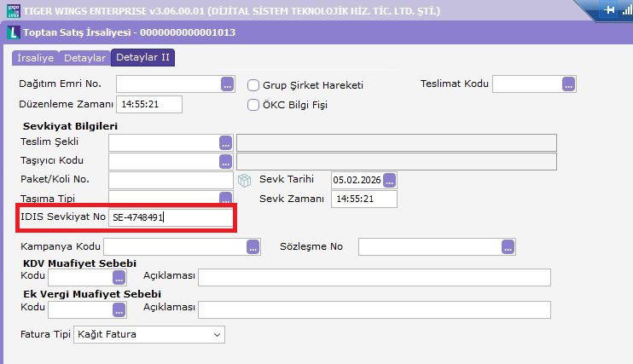Enable the Grup Şirket Hareketi checkbox

tap(253, 85)
